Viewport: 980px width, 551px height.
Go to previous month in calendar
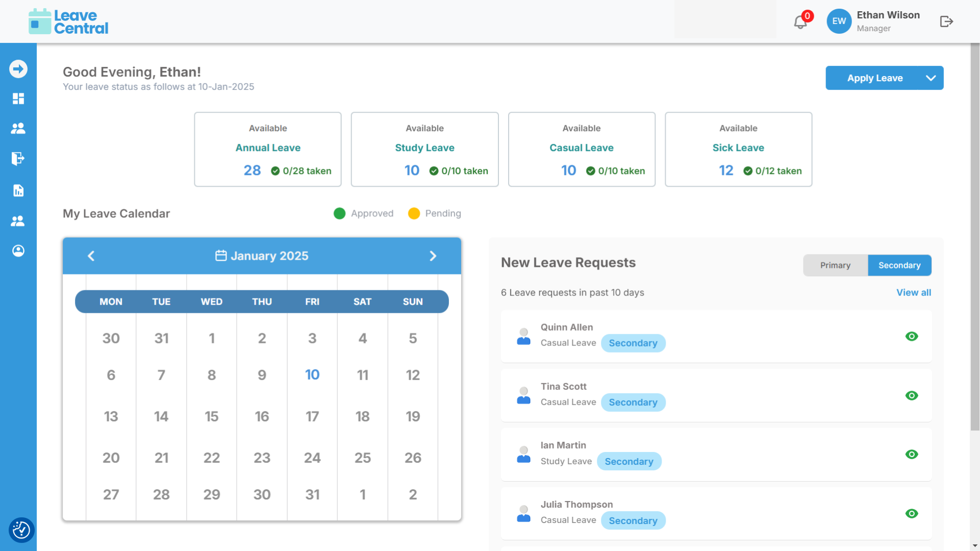pyautogui.click(x=91, y=256)
